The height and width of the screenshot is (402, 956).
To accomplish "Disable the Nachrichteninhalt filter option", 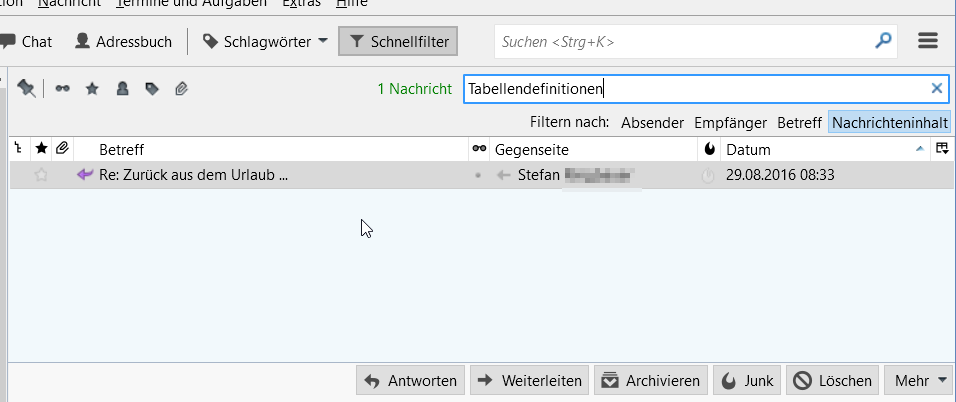I will (890, 123).
